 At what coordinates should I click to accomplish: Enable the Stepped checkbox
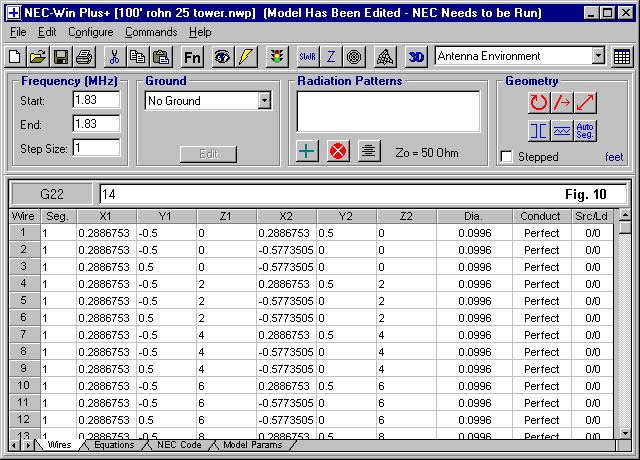[x=507, y=157]
